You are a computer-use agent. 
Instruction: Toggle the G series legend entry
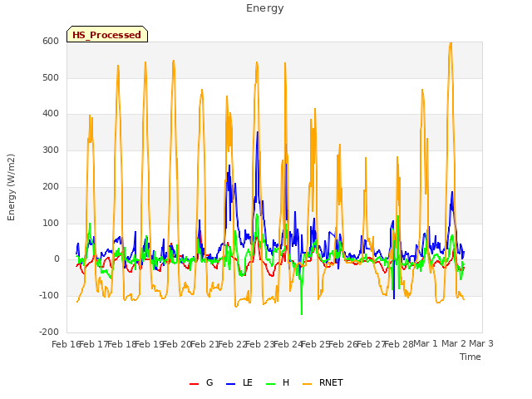click(x=201, y=382)
